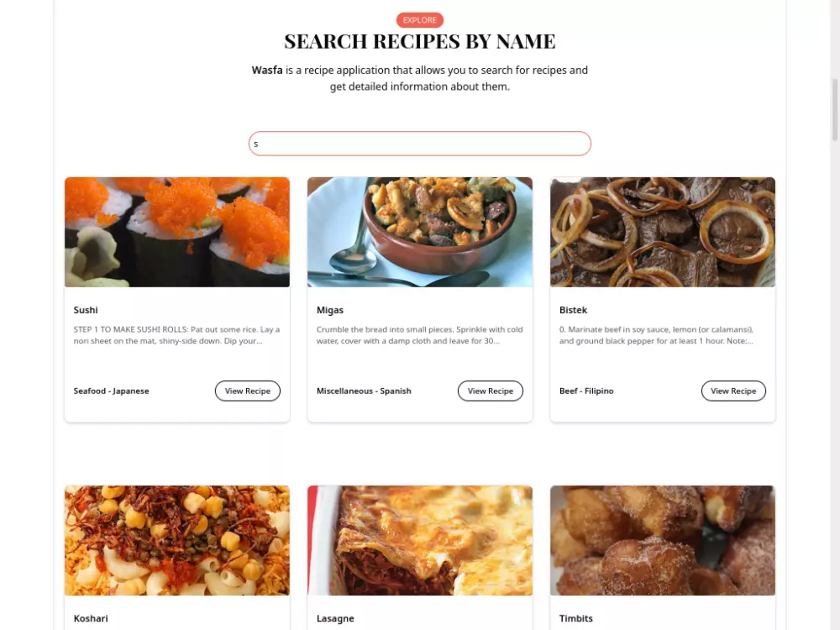Image resolution: width=840 pixels, height=630 pixels.
Task: Select the Migas card title
Action: tap(330, 310)
